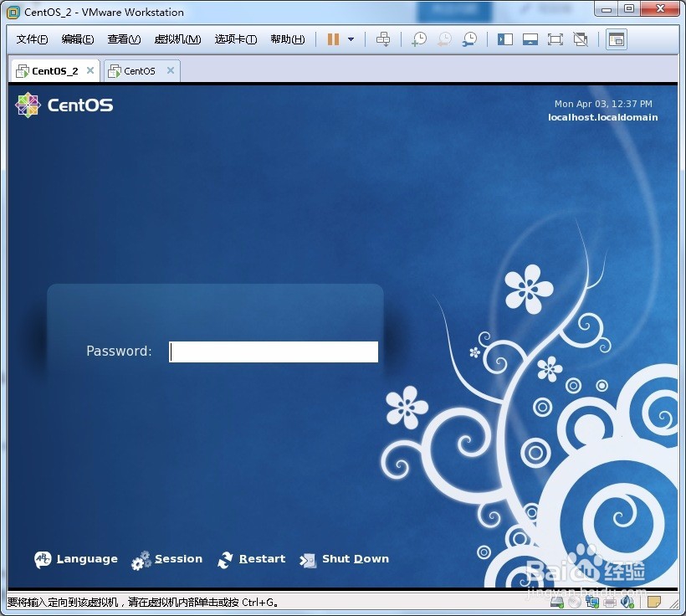Toggle the library sidebar panel
Screen dimensions: 686x616
point(505,39)
